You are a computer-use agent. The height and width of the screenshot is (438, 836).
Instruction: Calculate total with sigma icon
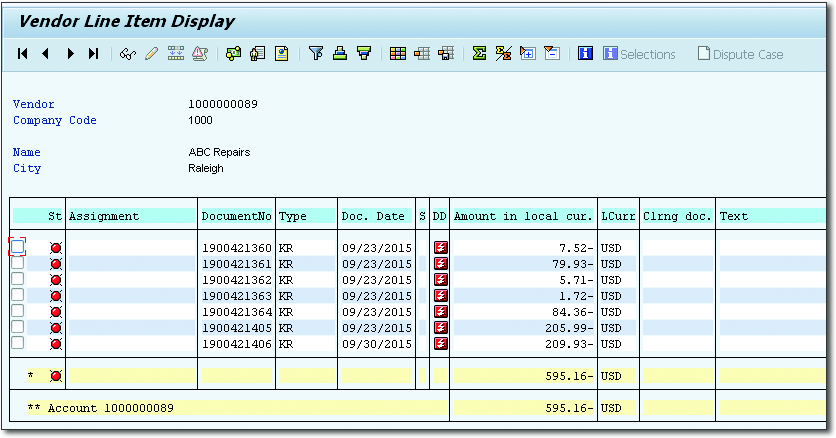pos(479,54)
